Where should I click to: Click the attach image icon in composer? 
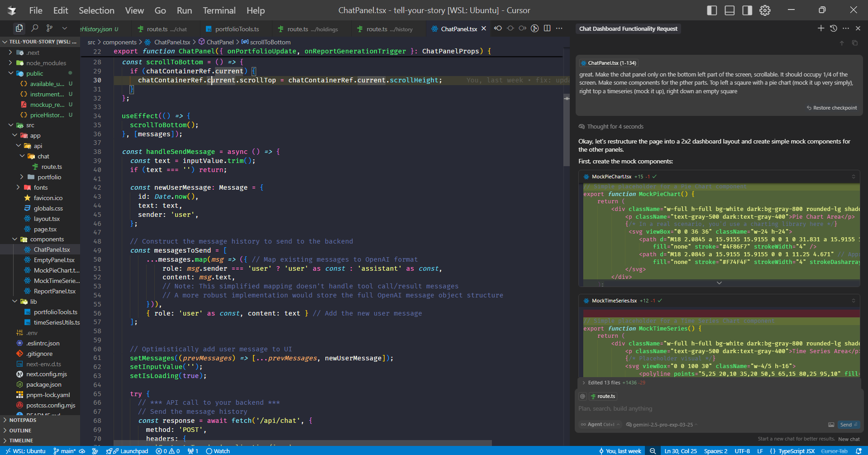[831, 425]
